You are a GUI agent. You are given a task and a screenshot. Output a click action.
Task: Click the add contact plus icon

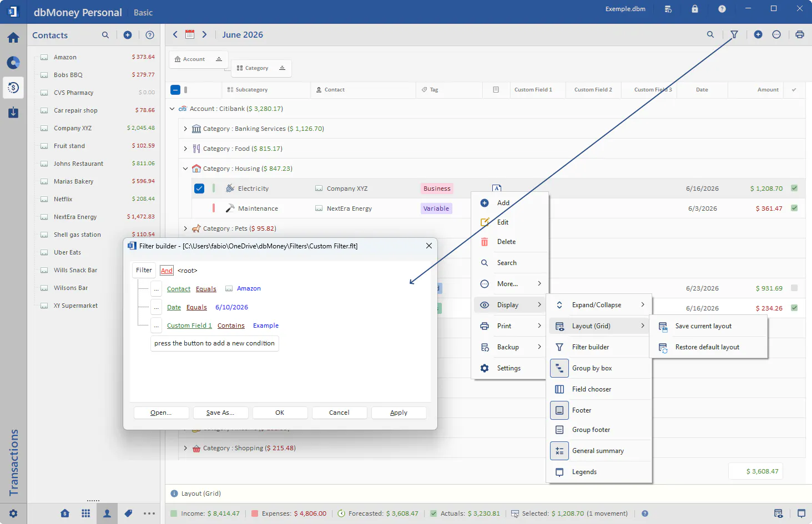click(128, 35)
